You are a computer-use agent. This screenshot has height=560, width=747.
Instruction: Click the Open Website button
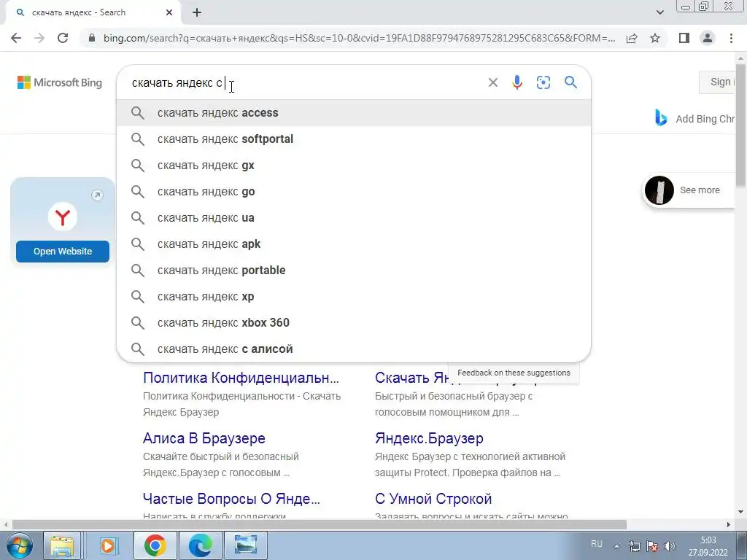point(63,251)
